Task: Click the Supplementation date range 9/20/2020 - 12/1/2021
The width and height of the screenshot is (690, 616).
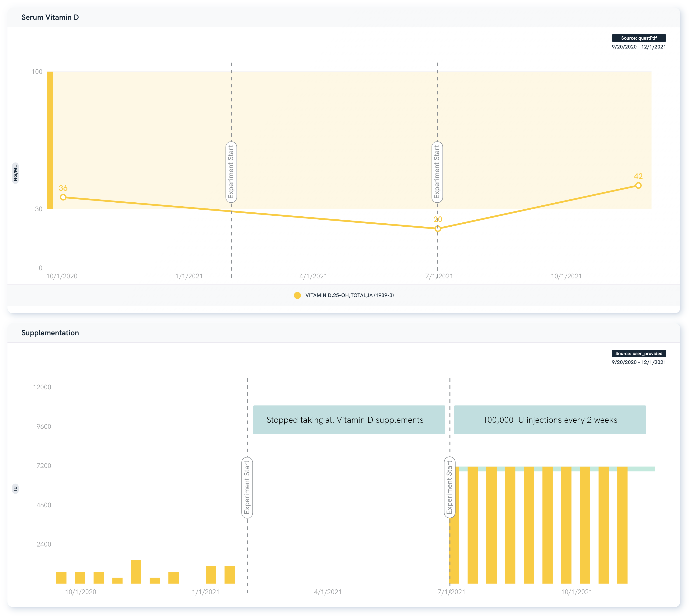Action: [x=639, y=362]
